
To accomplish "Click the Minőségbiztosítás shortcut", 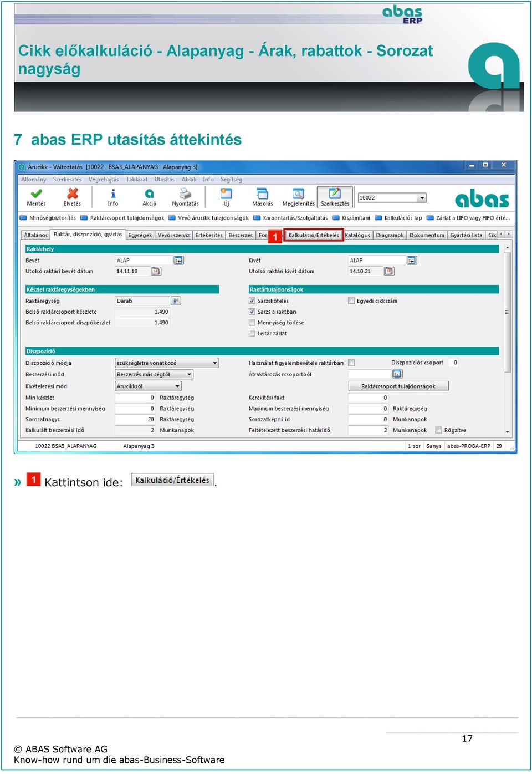I will (48, 218).
